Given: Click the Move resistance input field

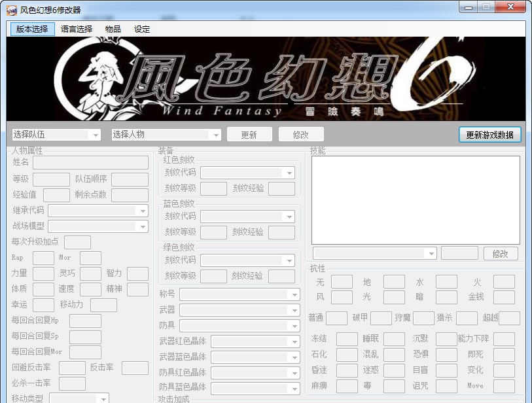Looking at the screenshot, I should click(504, 386).
